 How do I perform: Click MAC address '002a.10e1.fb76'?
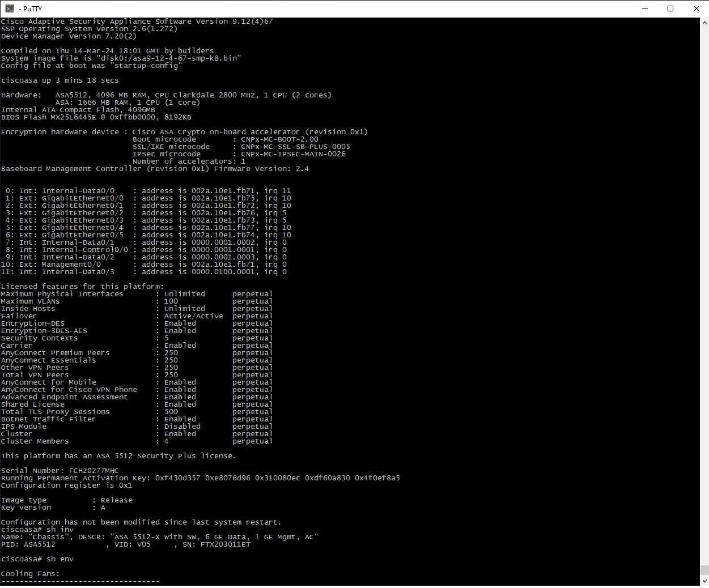coord(223,213)
